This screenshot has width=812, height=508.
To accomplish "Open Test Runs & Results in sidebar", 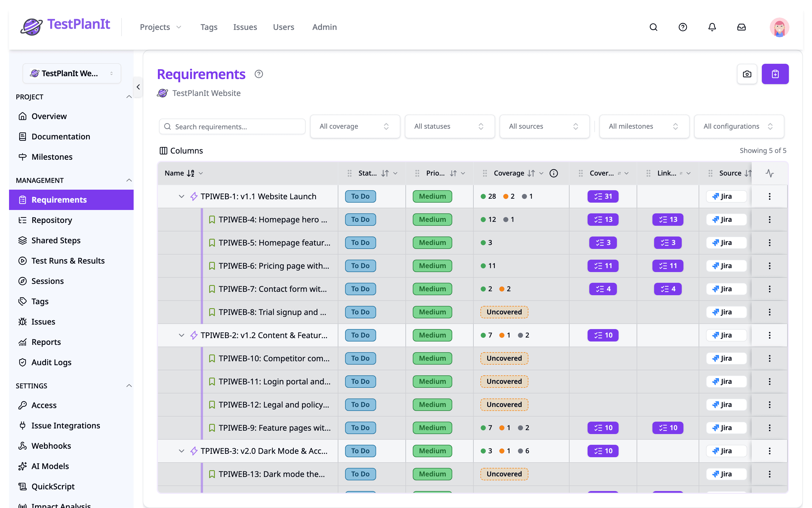I will point(71,261).
